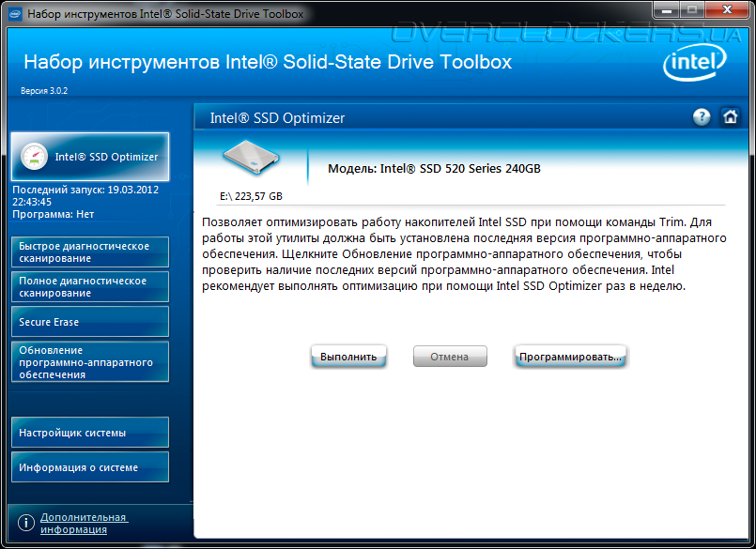The image size is (756, 549).
Task: Click the 'Intel® SSD Optimizer' panel heading
Action: 277,118
